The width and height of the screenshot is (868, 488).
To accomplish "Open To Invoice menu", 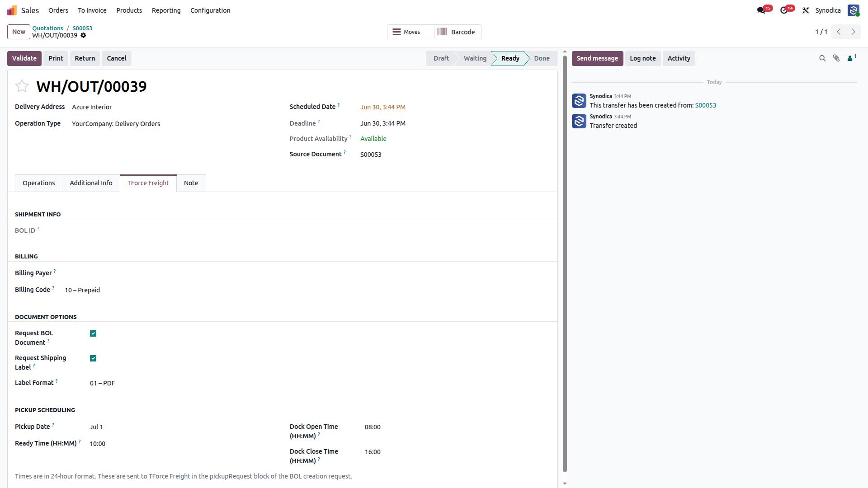I will click(92, 10).
